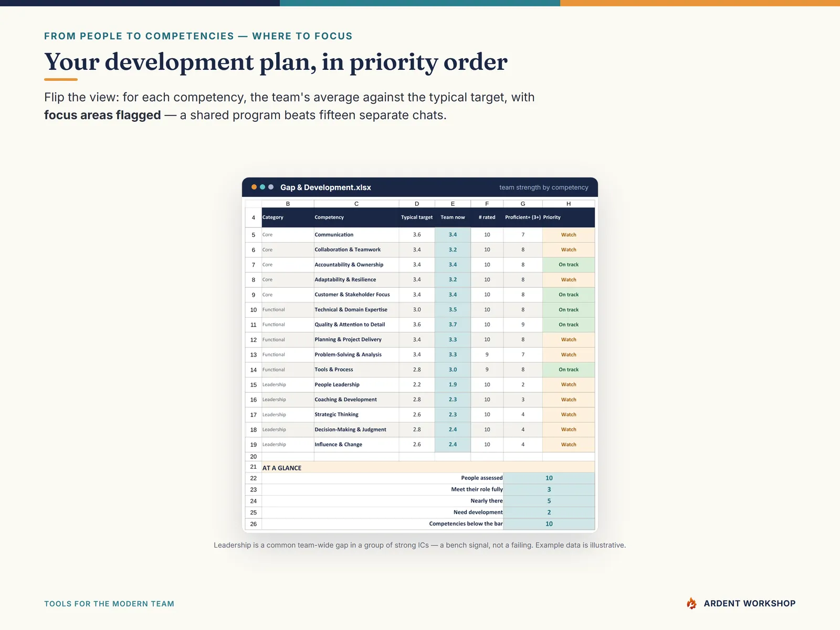The height and width of the screenshot is (630, 840).
Task: Click the AT A GLANCE section heading
Action: tap(282, 468)
